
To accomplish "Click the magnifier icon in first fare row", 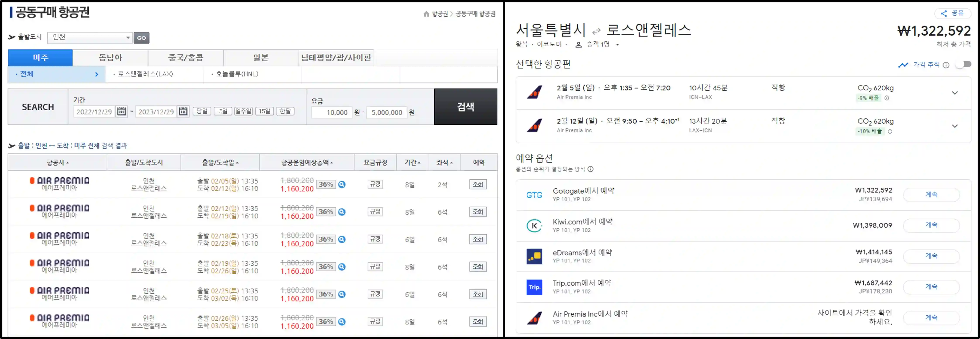I will (342, 184).
